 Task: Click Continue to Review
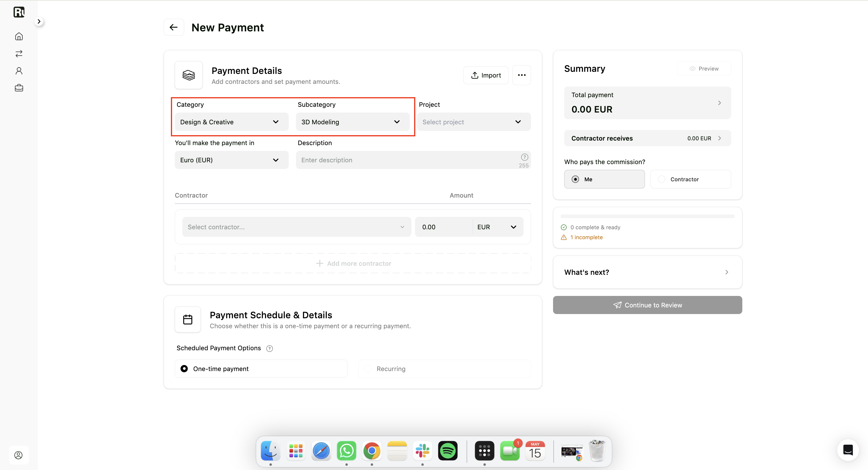647,305
